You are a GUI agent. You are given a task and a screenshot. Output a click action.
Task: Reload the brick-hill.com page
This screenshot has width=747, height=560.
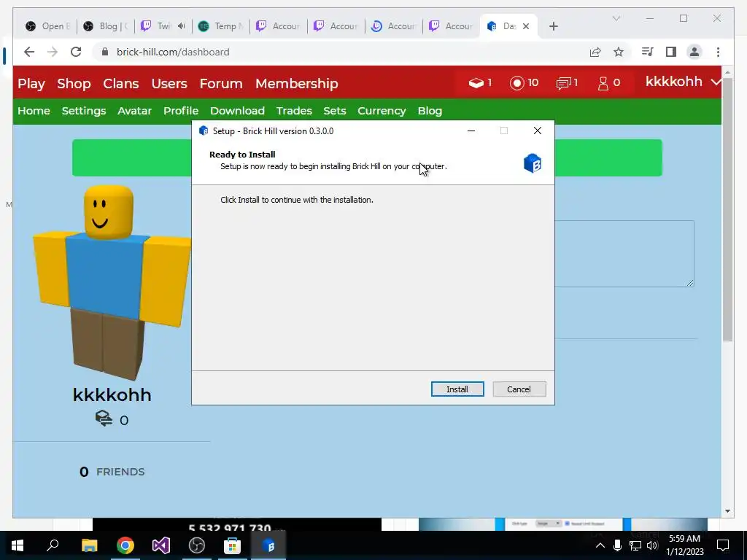coord(76,52)
